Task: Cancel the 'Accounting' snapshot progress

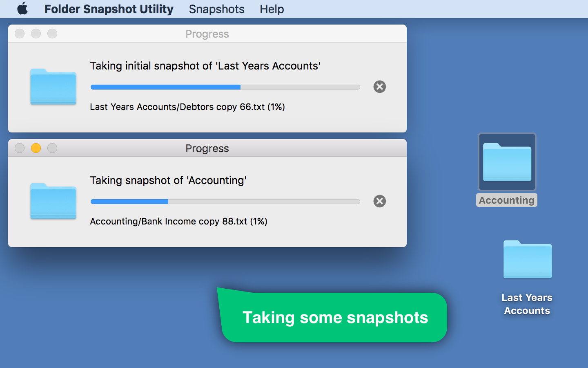Action: point(380,201)
